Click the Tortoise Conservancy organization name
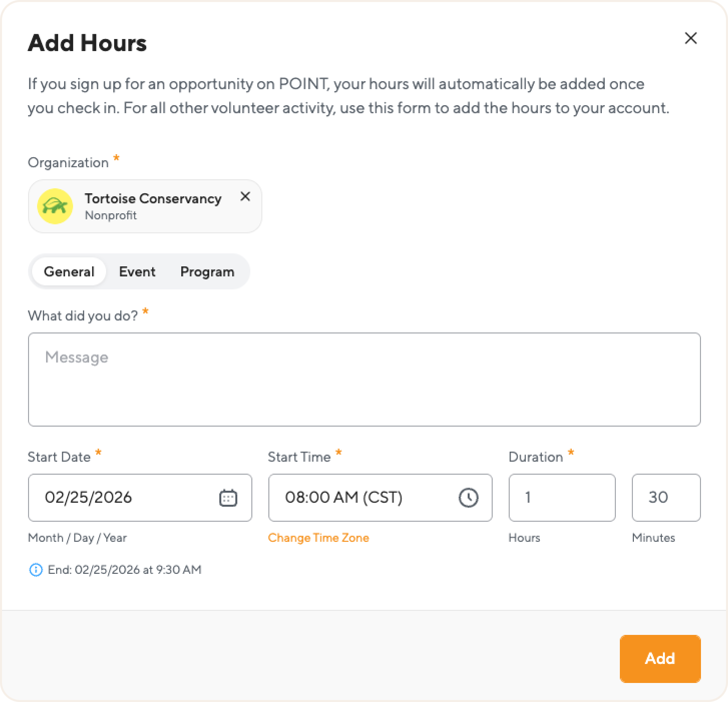This screenshot has height=702, width=728. click(x=153, y=199)
